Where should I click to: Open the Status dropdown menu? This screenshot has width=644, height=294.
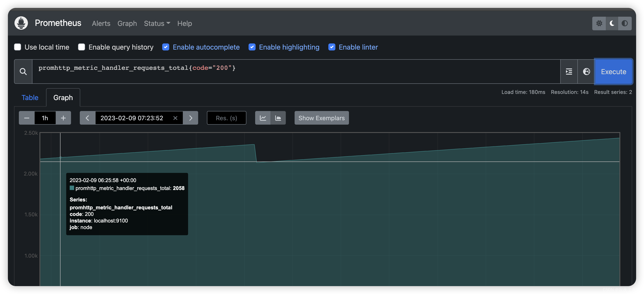coord(157,23)
